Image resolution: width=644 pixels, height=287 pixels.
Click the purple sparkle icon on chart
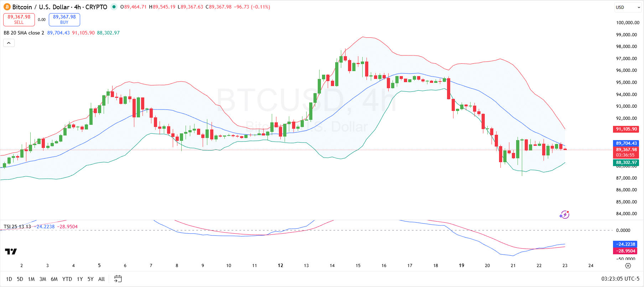click(x=564, y=214)
